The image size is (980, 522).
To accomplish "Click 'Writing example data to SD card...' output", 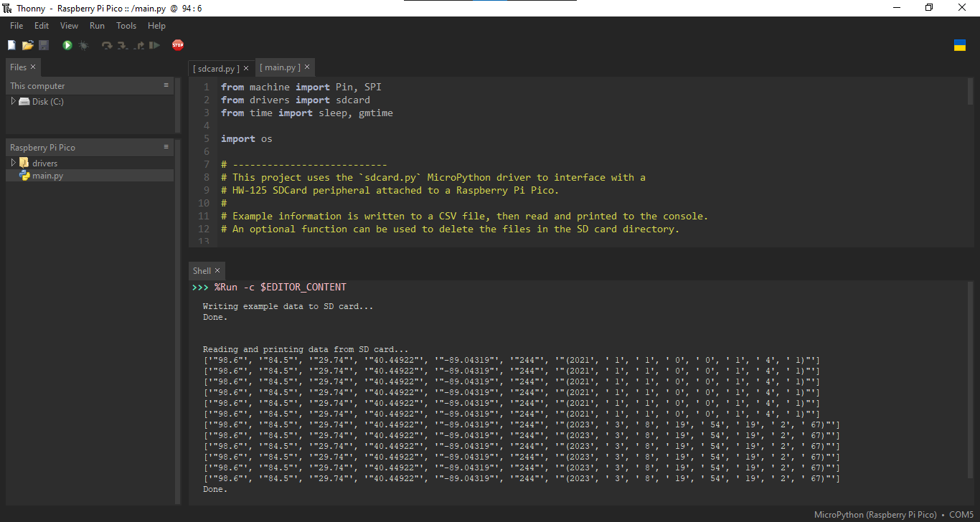I will pos(288,306).
